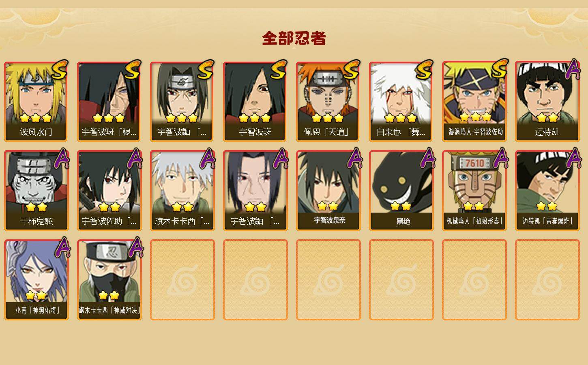The image size is (588, 365).
Task: Select the 旗木卡卡西「神威对决」 card
Action: point(109,280)
